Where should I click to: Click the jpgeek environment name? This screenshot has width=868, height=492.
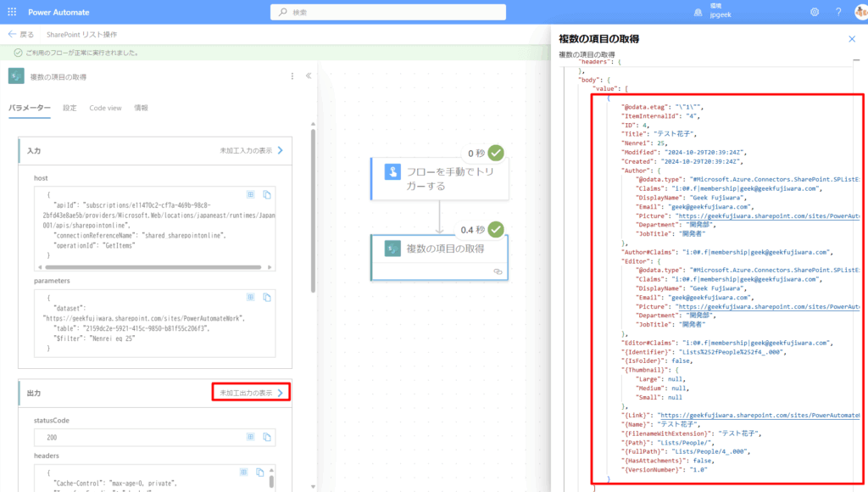(x=721, y=15)
